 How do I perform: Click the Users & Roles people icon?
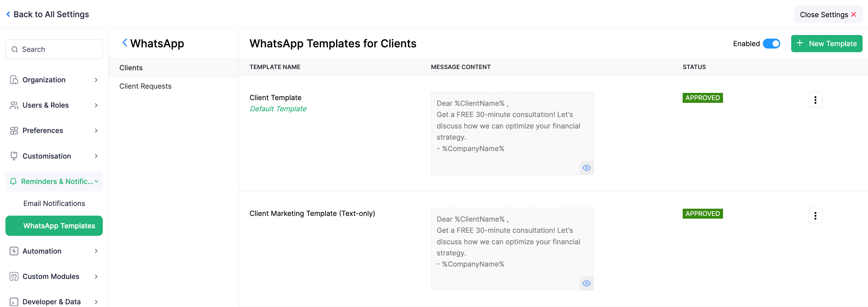[14, 105]
